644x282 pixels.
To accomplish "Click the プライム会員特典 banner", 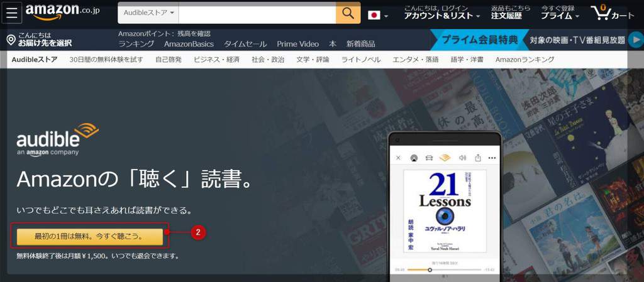I will tap(480, 40).
